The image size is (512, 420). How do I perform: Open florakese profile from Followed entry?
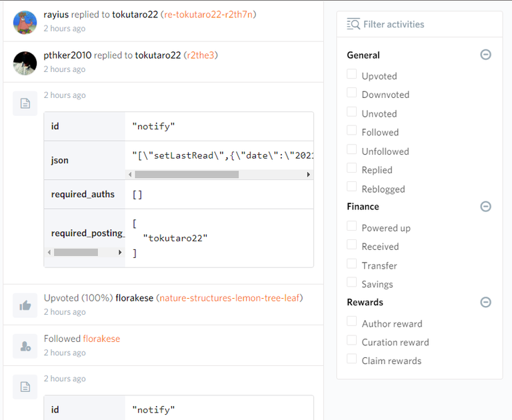(101, 339)
